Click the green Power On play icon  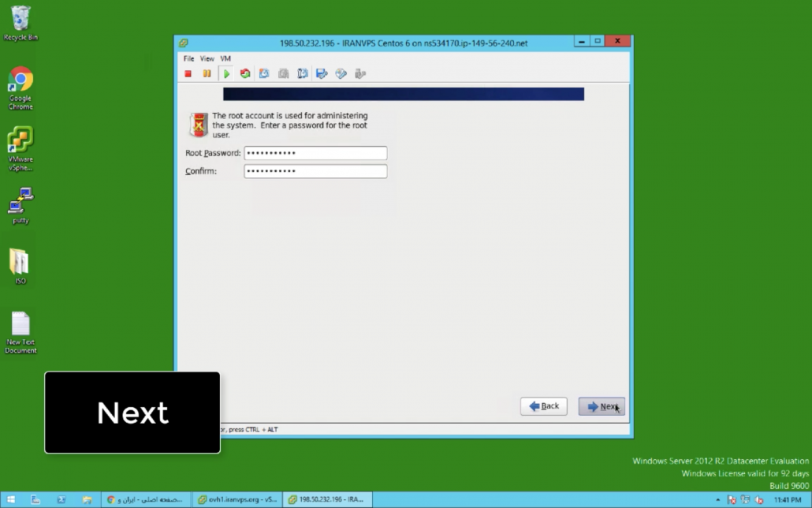click(x=226, y=74)
